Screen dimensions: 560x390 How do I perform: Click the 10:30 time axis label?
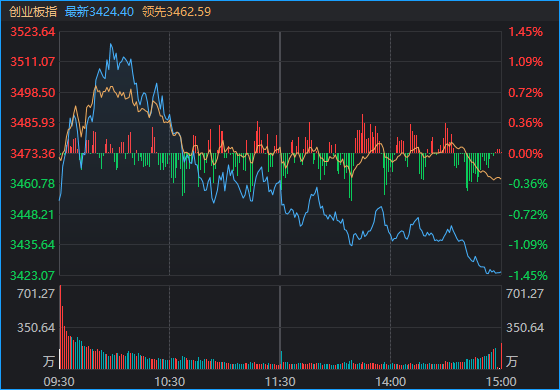pyautogui.click(x=170, y=382)
